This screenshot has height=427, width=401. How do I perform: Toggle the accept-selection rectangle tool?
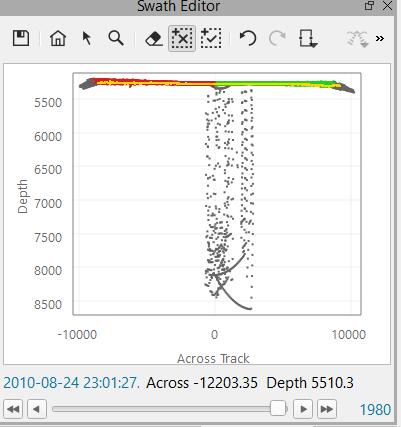(211, 38)
